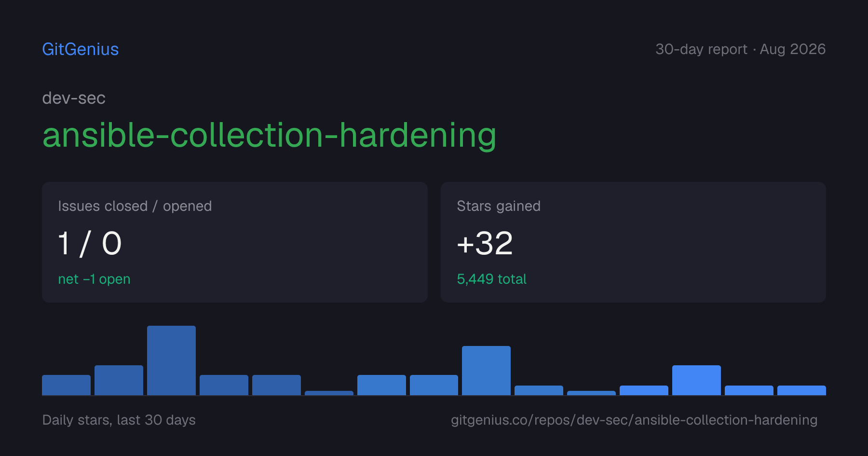The image size is (868, 456).
Task: Click the tallest bar in the stars chart
Action: (x=171, y=360)
